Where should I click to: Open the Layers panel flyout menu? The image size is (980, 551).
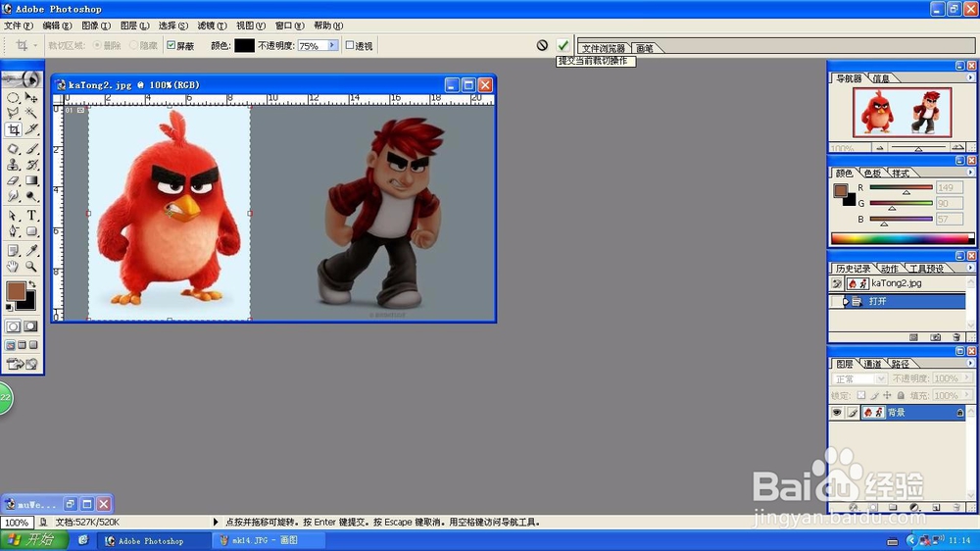(970, 363)
